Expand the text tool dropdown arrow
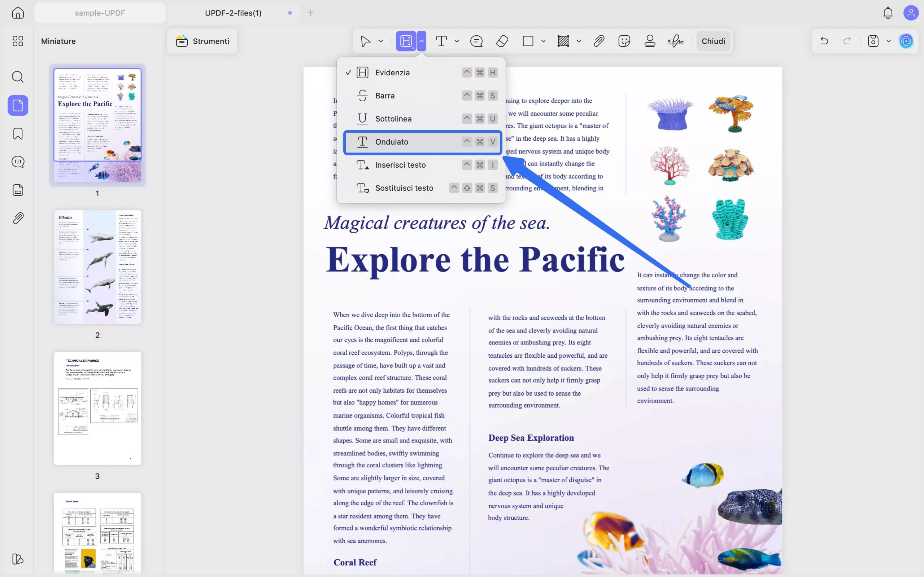 (457, 41)
